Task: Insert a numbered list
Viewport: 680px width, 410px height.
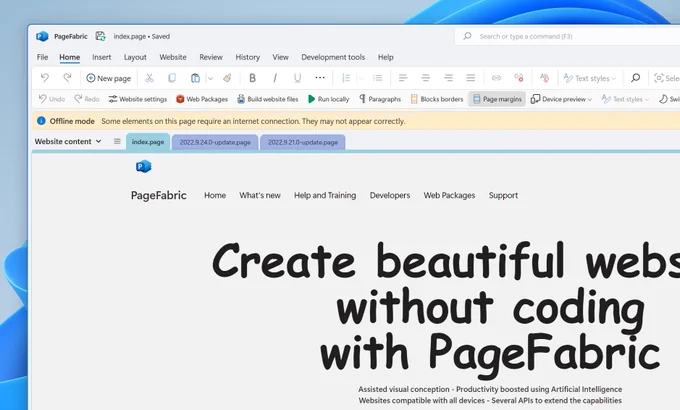Action: click(346, 78)
